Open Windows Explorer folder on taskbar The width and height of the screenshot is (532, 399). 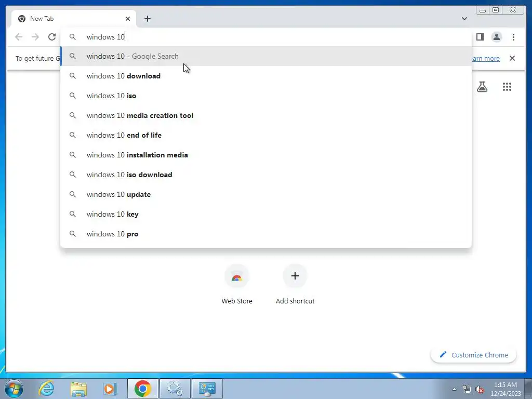tap(78, 389)
